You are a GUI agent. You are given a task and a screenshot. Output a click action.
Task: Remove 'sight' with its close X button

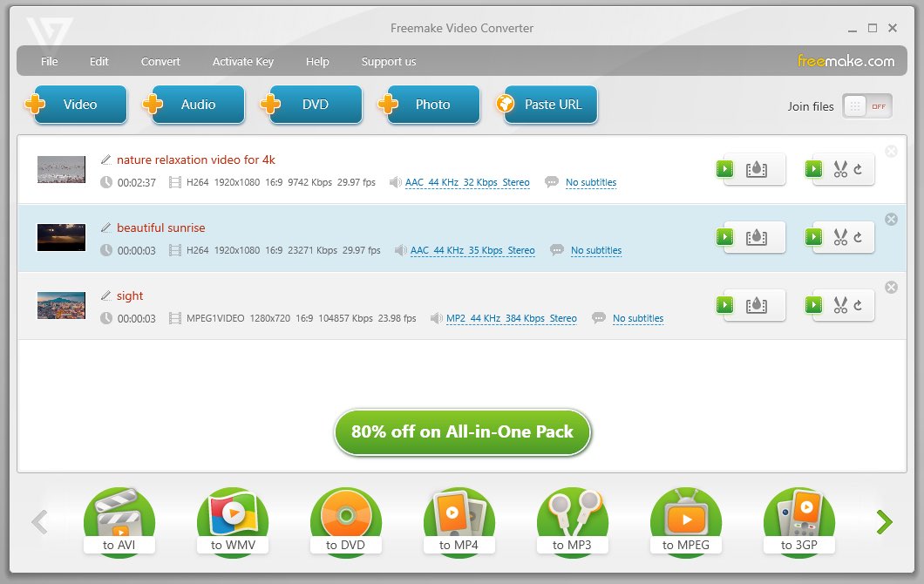point(891,287)
